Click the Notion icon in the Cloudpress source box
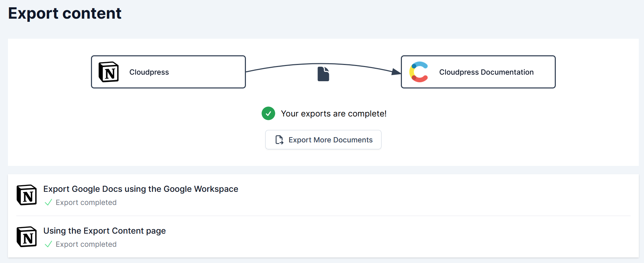The width and height of the screenshot is (644, 263). (109, 72)
